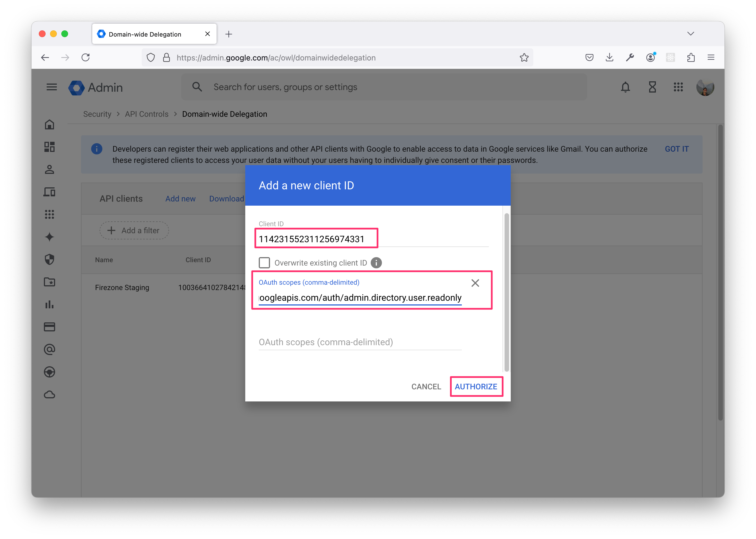756x539 pixels.
Task: Click the notifications bell icon
Action: click(625, 87)
